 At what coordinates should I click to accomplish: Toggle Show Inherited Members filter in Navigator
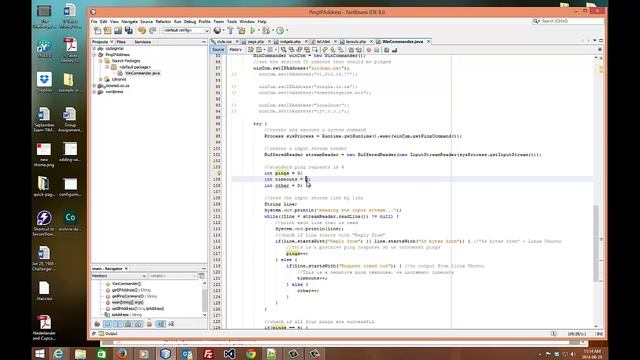click(97, 324)
